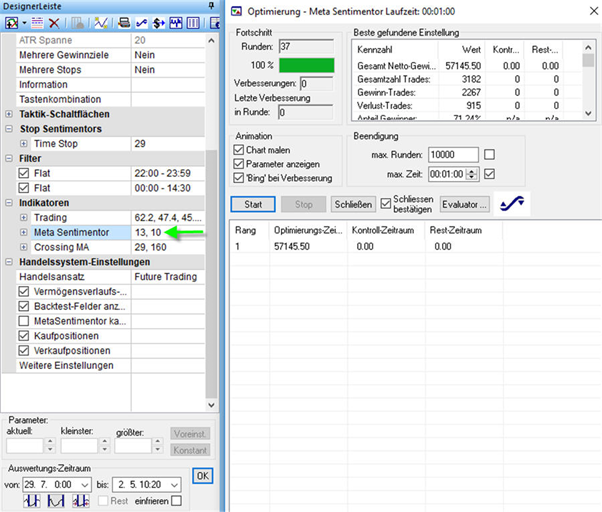Click the max. Runden input field

pyautogui.click(x=453, y=155)
